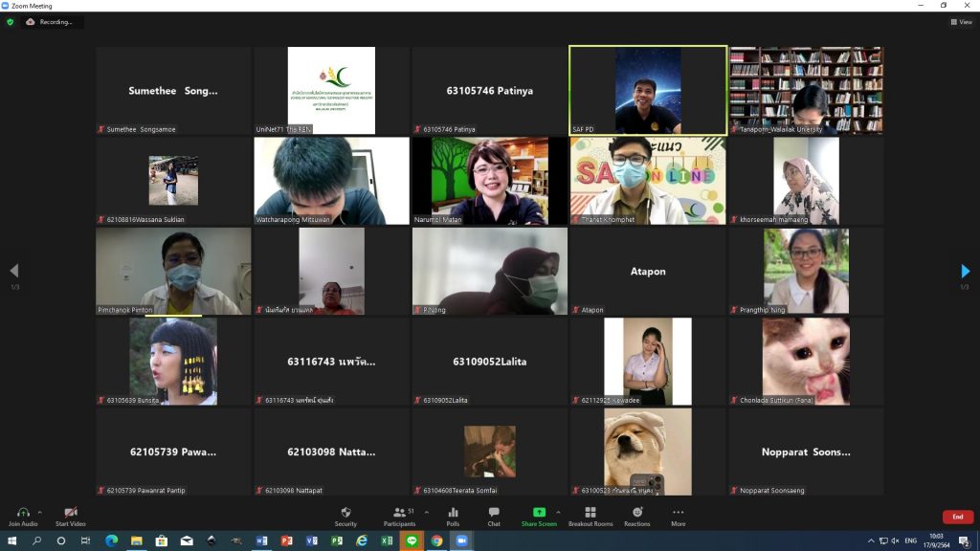
Task: Go to the next gallery page
Action: [965, 272]
